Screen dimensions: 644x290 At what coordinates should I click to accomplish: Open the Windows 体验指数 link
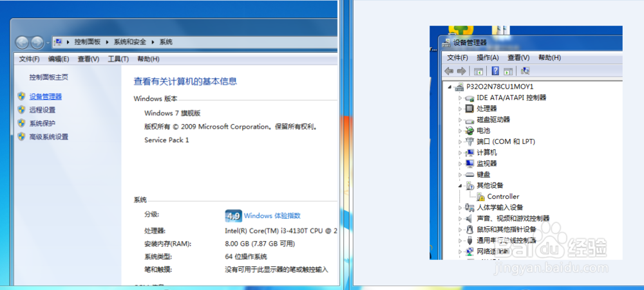coord(272,216)
